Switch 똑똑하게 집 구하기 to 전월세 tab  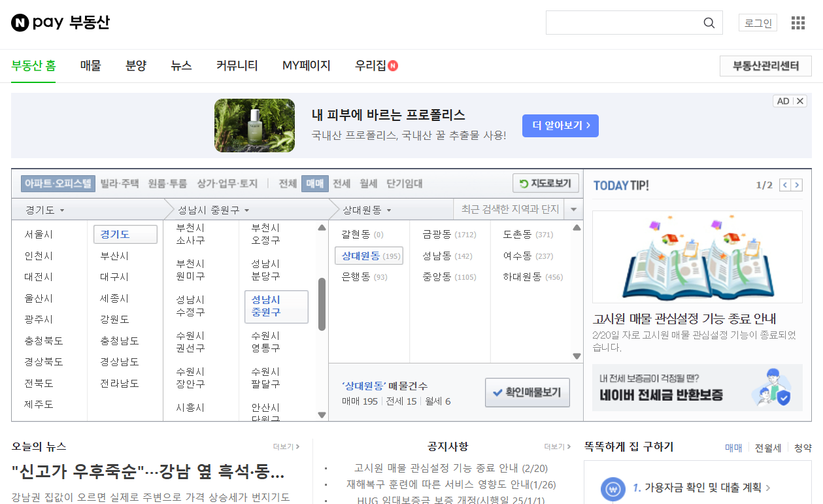768,448
